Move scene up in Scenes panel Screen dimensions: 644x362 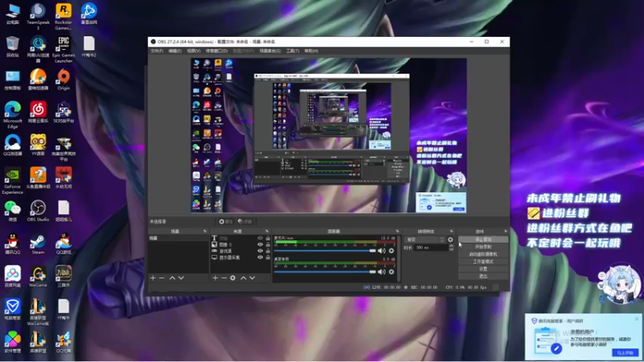172,278
